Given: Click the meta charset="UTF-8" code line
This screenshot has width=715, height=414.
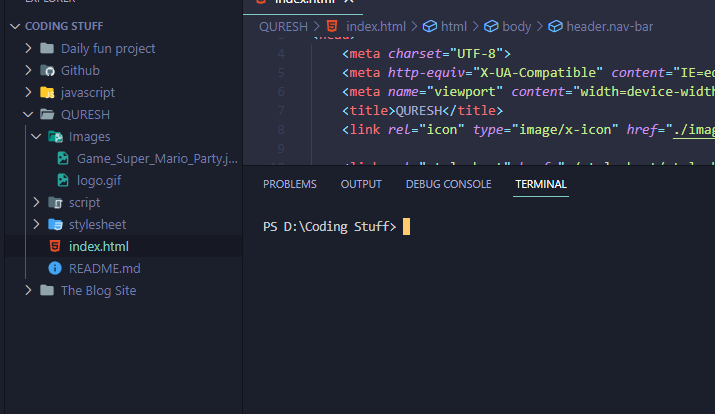Looking at the screenshot, I should pos(426,53).
